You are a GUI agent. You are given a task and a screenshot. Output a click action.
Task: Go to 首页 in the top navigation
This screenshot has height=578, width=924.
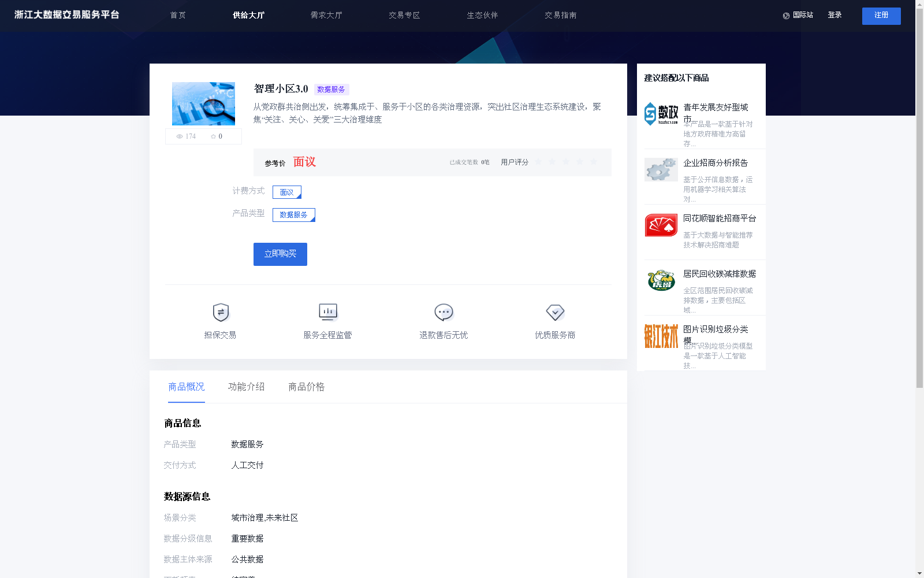point(178,15)
